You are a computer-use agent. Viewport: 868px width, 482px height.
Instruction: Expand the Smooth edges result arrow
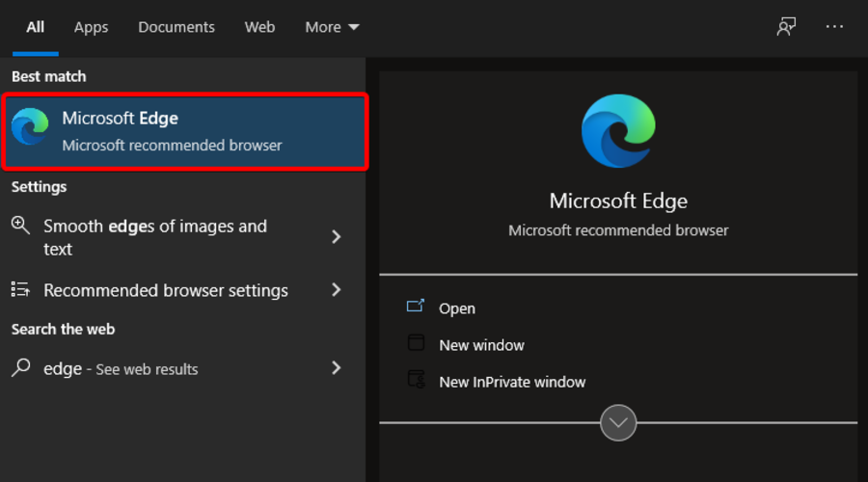(336, 237)
